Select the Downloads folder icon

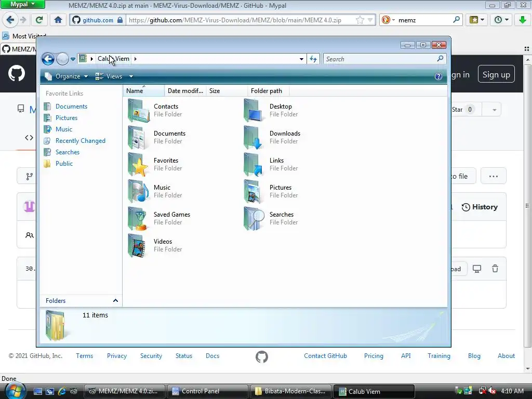[254, 137]
